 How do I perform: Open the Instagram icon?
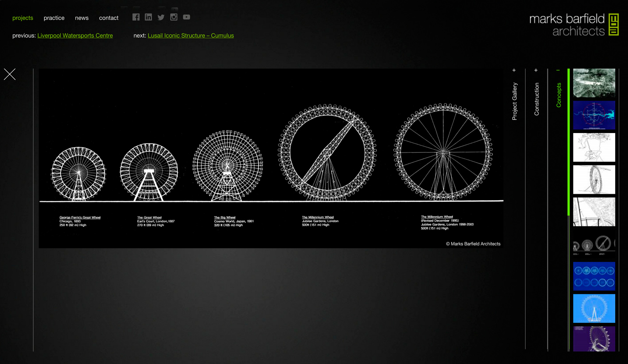(x=174, y=17)
